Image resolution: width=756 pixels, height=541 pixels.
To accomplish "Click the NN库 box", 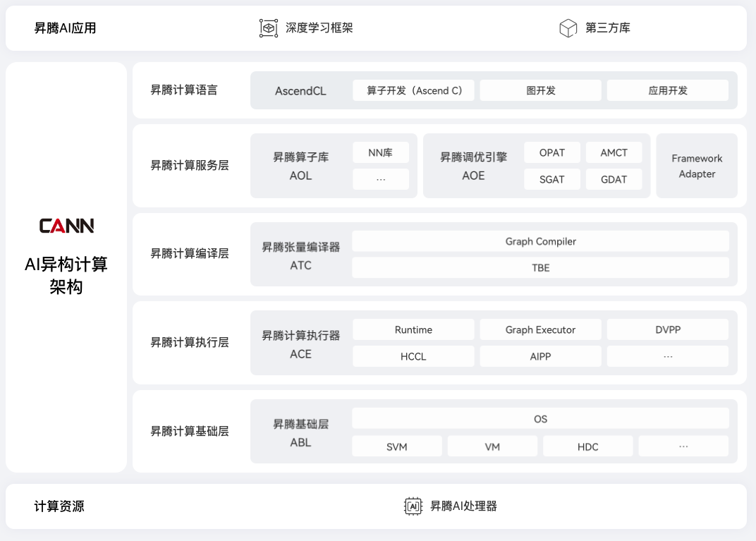I will pos(381,152).
